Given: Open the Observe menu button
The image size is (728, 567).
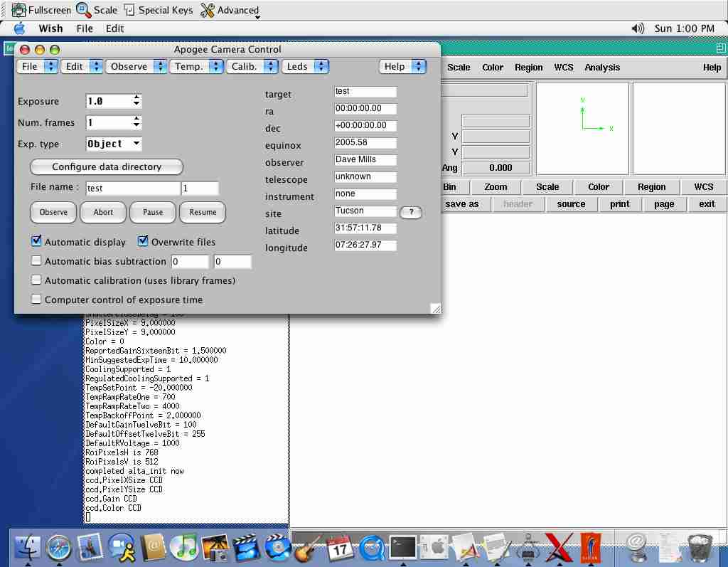Looking at the screenshot, I should click(x=136, y=66).
